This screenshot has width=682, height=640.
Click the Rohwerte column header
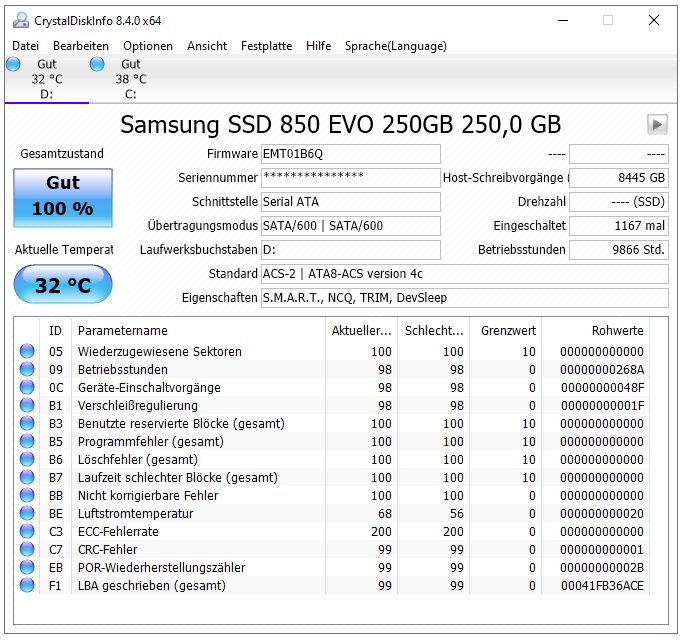(596, 331)
